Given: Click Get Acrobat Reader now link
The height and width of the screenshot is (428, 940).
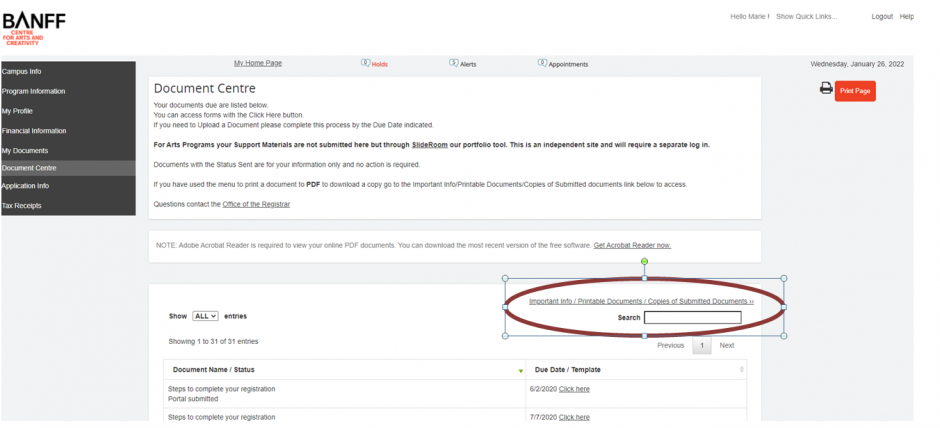Looking at the screenshot, I should (632, 245).
